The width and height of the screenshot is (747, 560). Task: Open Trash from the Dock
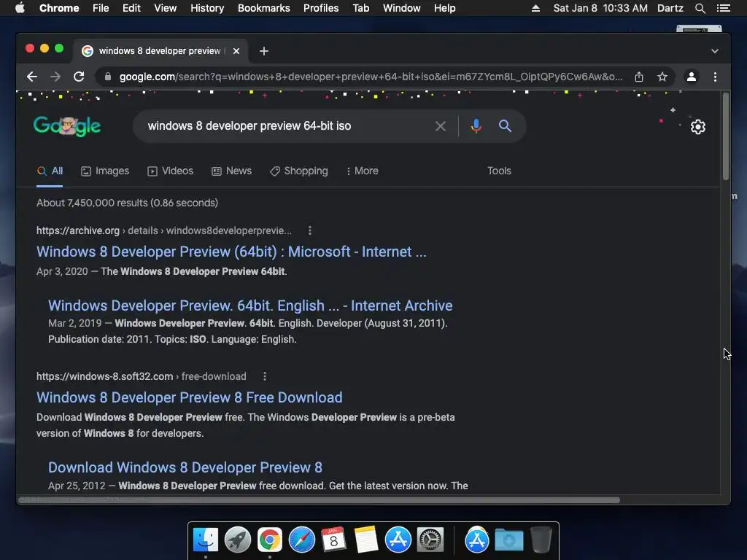tap(541, 540)
